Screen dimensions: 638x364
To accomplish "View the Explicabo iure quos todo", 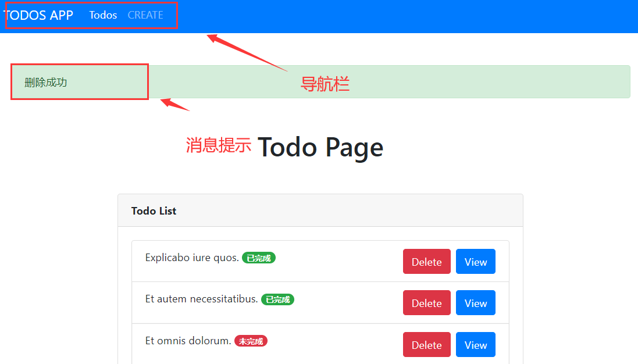I will click(x=475, y=262).
